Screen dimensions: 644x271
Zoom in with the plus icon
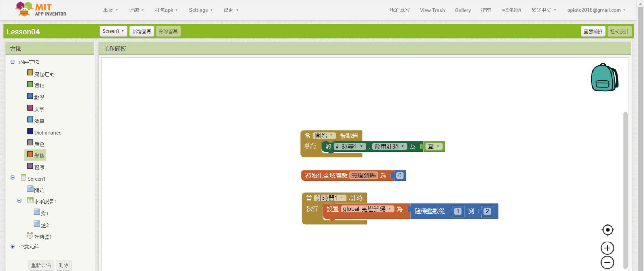[607, 248]
